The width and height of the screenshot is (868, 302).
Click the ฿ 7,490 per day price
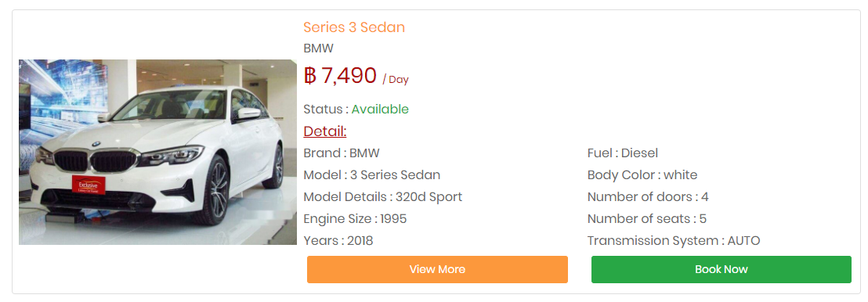pos(356,76)
